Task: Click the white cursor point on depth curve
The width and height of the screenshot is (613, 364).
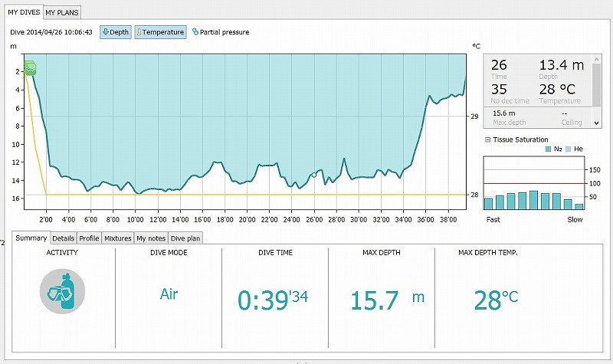Action: (x=313, y=175)
